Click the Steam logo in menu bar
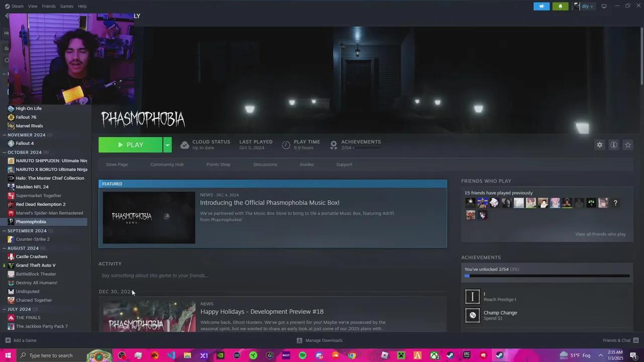This screenshot has width=644, height=362. pyautogui.click(x=7, y=6)
